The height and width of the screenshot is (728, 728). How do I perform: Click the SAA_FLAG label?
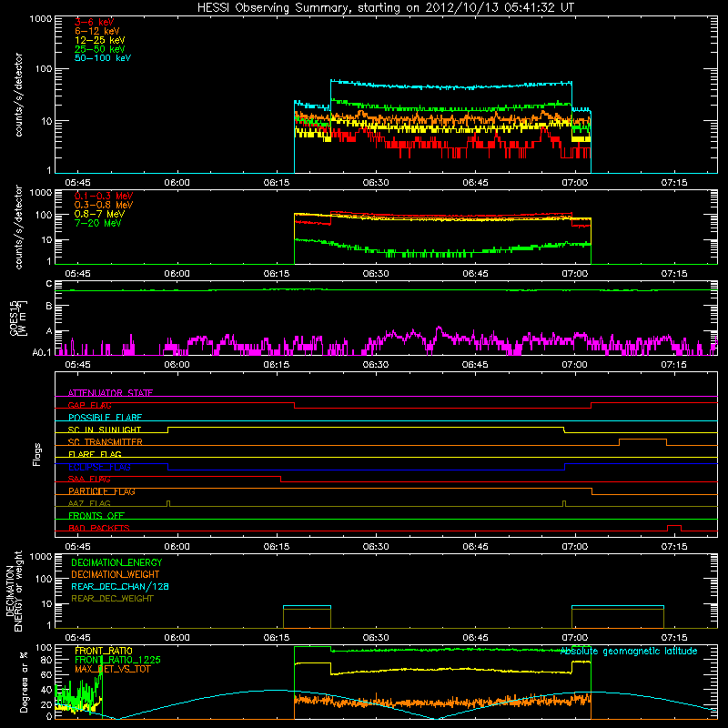point(89,479)
